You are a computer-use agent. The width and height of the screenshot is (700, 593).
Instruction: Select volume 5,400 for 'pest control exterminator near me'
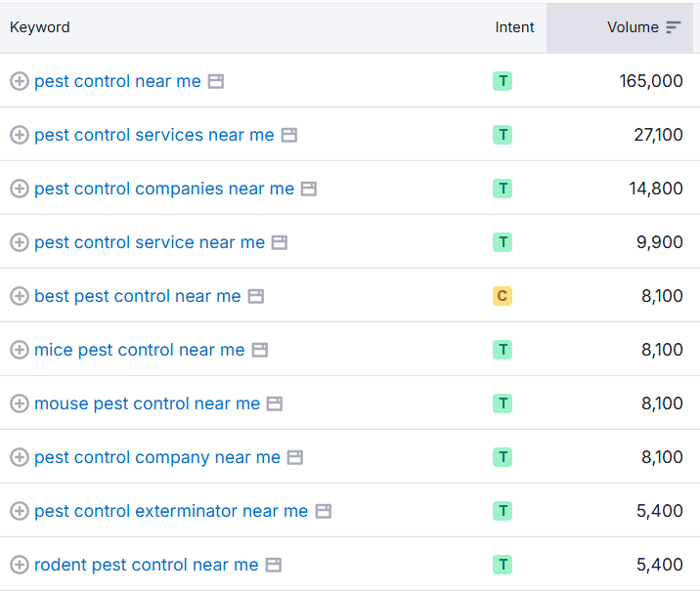point(659,511)
